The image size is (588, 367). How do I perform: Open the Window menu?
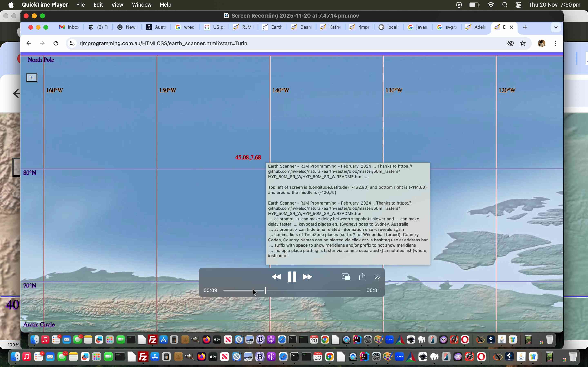point(141,5)
